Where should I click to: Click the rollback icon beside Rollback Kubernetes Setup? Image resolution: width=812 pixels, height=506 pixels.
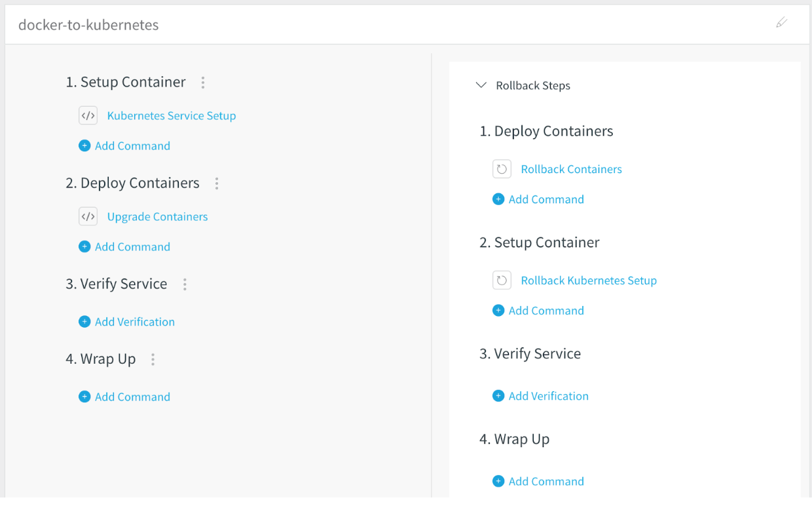[x=502, y=281]
